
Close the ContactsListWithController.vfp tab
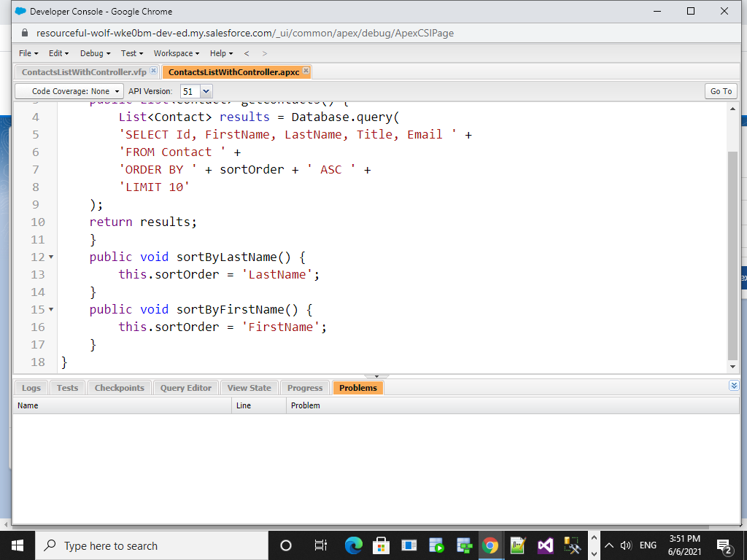point(152,71)
